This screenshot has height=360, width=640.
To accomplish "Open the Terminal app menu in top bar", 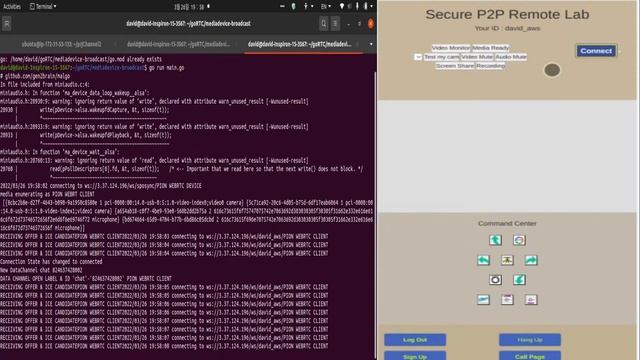I will [x=43, y=6].
